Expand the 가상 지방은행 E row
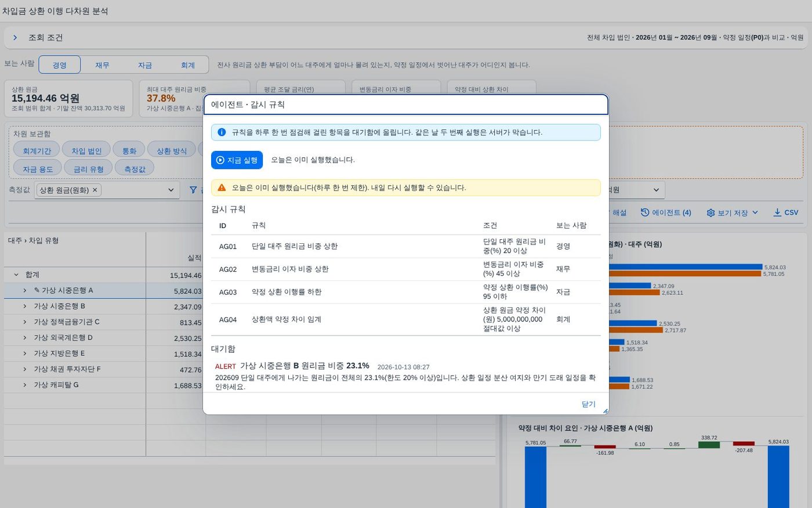 [x=25, y=353]
